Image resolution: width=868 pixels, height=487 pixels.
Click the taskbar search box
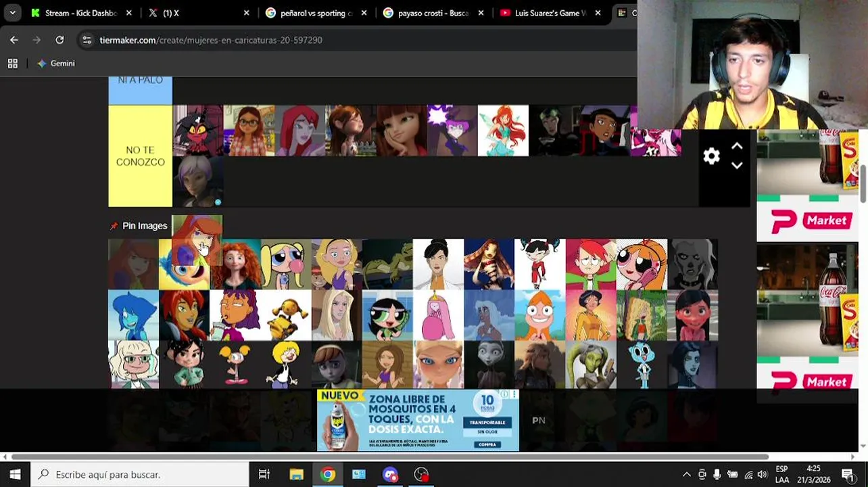pyautogui.click(x=140, y=474)
